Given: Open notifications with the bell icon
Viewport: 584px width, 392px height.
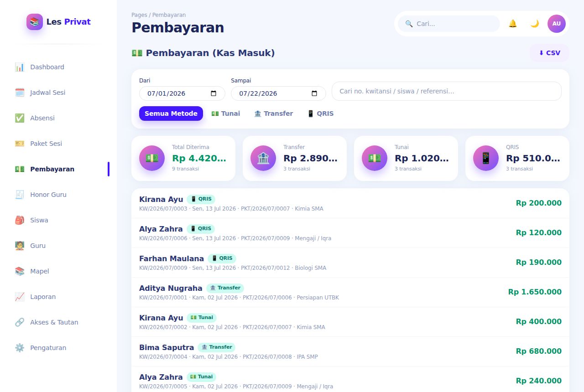Looking at the screenshot, I should tap(513, 24).
